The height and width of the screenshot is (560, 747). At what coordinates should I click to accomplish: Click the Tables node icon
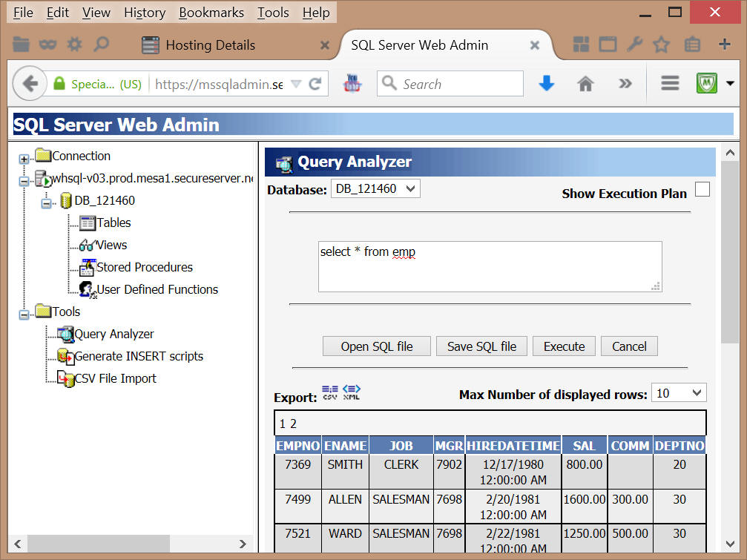pyautogui.click(x=88, y=223)
